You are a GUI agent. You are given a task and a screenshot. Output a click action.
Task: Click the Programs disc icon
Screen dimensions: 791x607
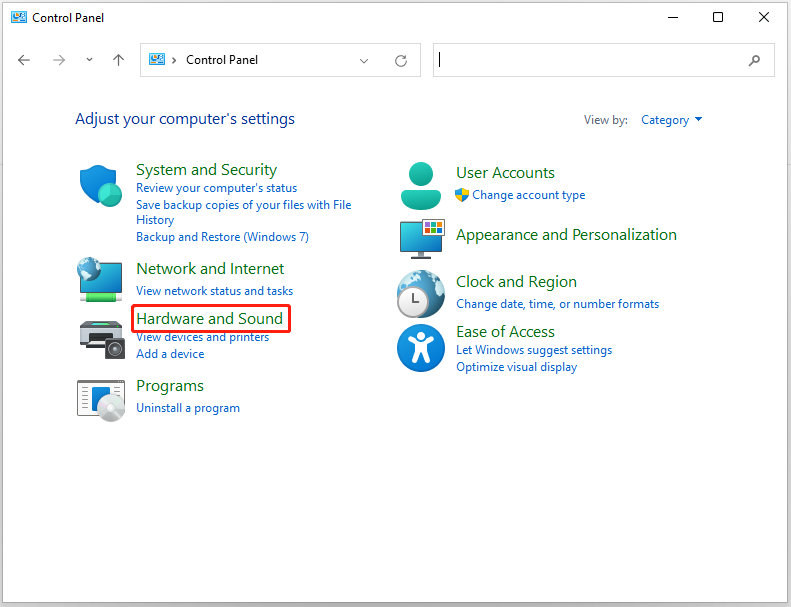click(x=101, y=398)
